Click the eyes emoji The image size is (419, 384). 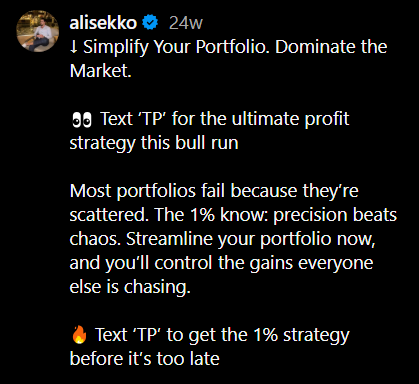82,120
